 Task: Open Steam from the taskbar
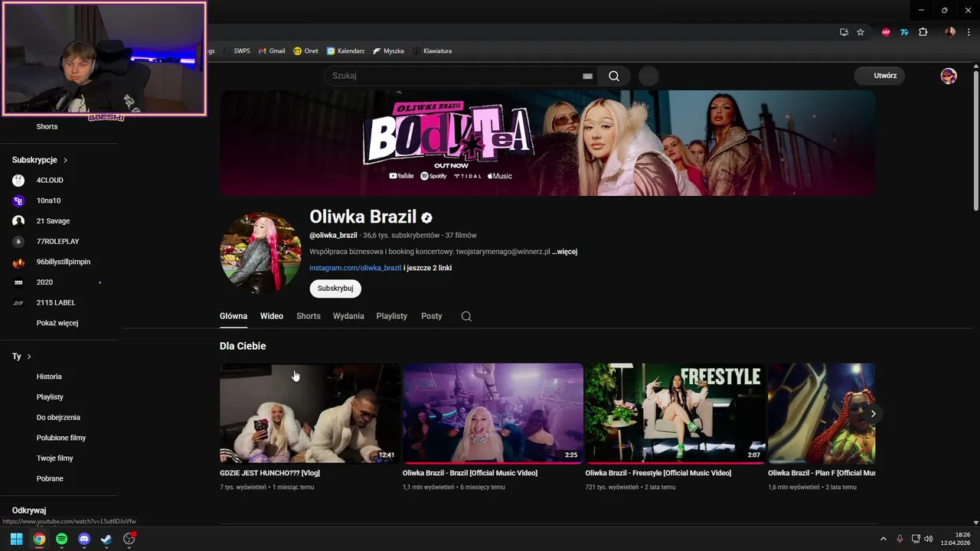(x=106, y=539)
